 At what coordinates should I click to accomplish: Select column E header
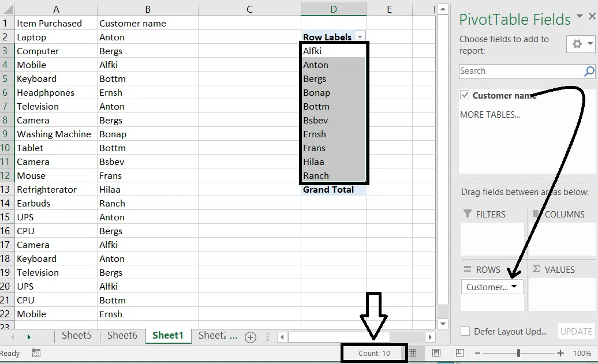pos(389,9)
